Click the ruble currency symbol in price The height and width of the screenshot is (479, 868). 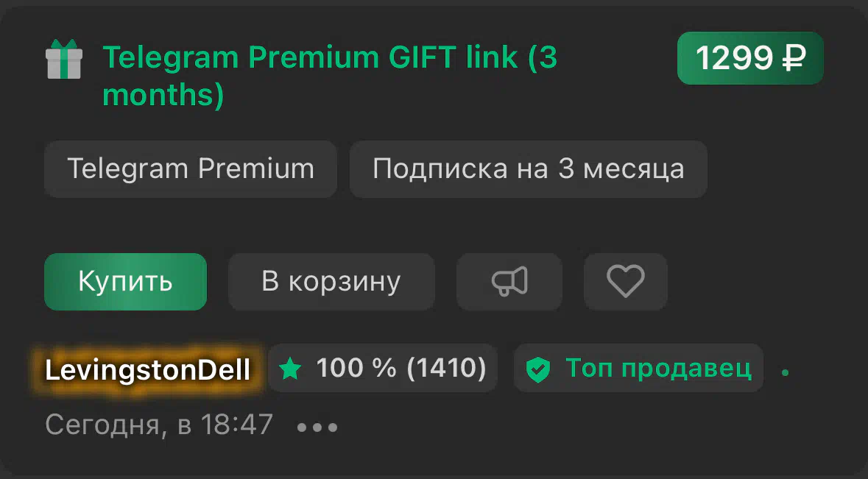tap(794, 58)
